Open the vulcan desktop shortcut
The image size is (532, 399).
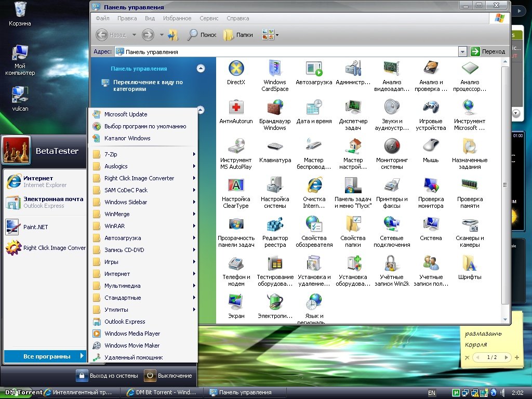[x=20, y=99]
